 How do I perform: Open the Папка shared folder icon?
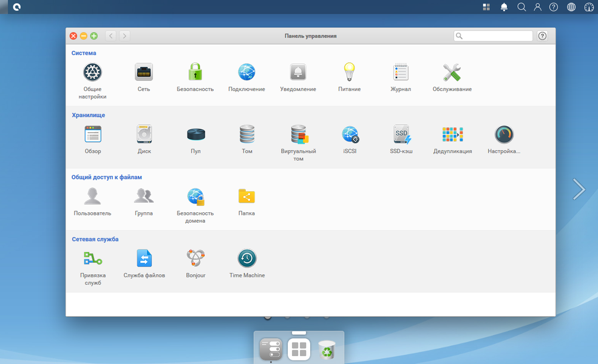click(x=246, y=197)
